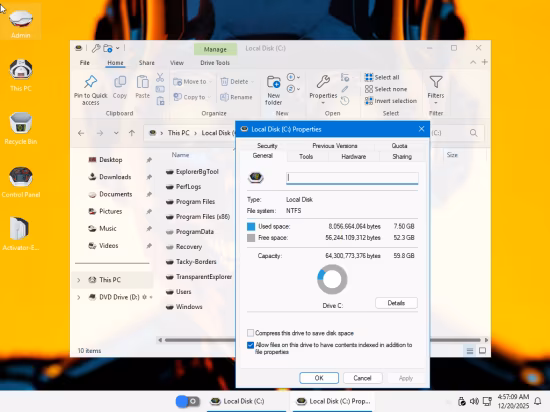Screen dimensions: 550x412
Task: Click the New folder icon
Action: (x=274, y=82)
